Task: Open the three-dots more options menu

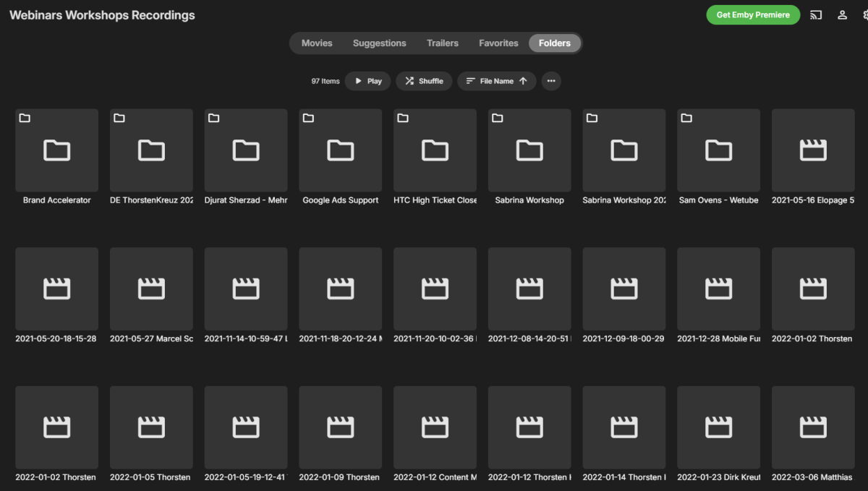Action: 551,81
